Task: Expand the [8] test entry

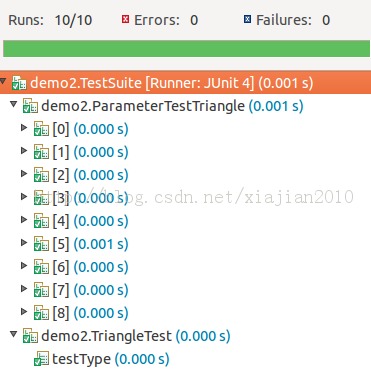Action: click(x=24, y=312)
